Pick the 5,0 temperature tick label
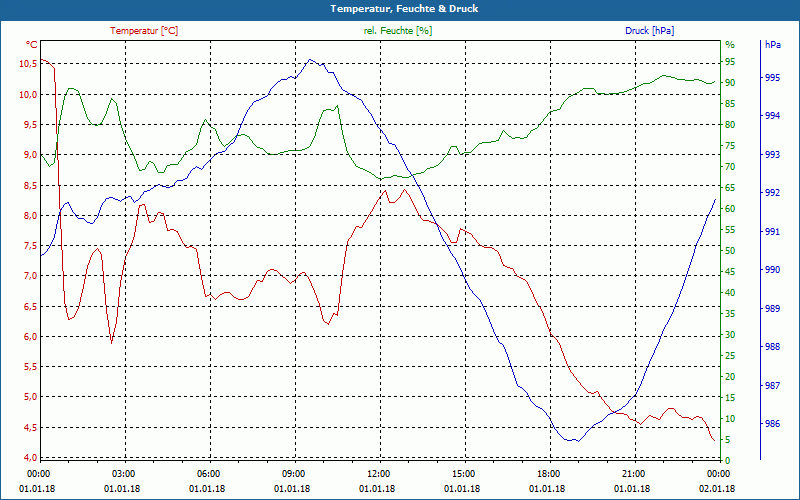Image resolution: width=800 pixels, height=500 pixels. click(x=30, y=396)
